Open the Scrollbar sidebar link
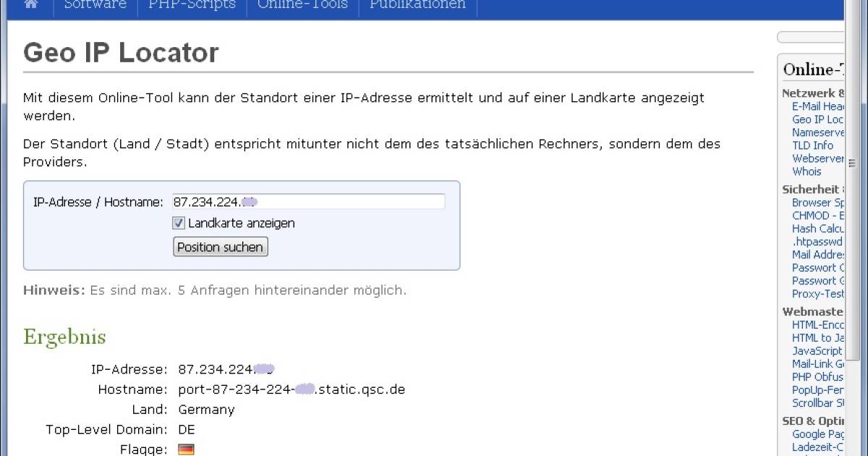 point(818,403)
